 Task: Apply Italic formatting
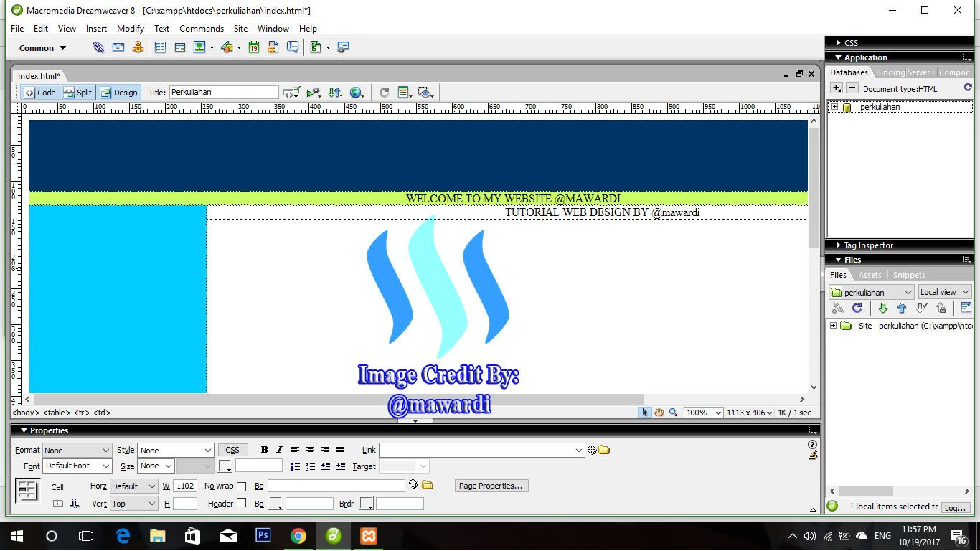click(279, 450)
